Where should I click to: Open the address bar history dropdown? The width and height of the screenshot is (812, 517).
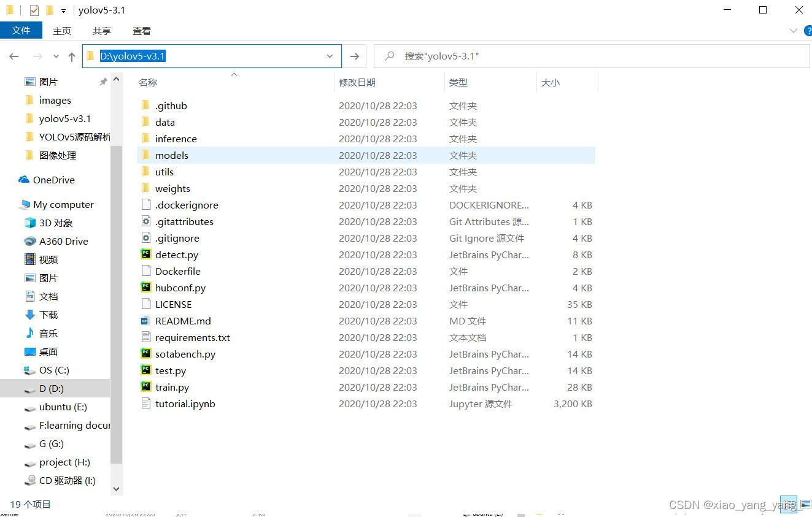pyautogui.click(x=330, y=56)
